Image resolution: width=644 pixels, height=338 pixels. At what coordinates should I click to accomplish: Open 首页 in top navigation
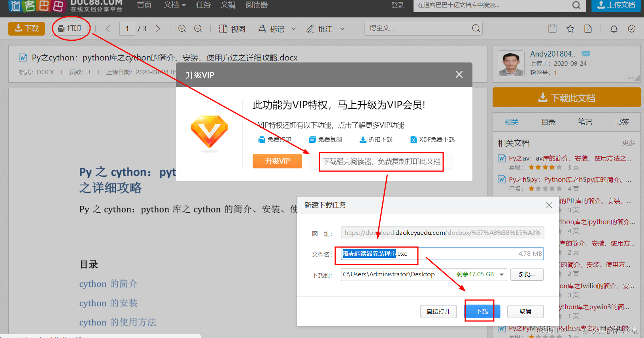(144, 5)
